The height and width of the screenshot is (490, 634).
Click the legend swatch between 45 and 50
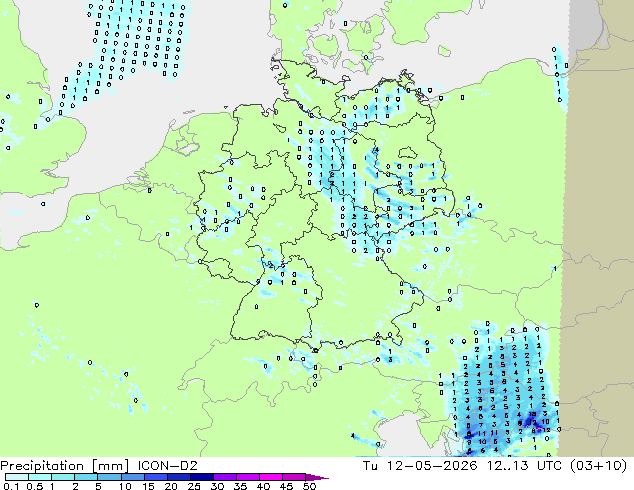(294, 477)
